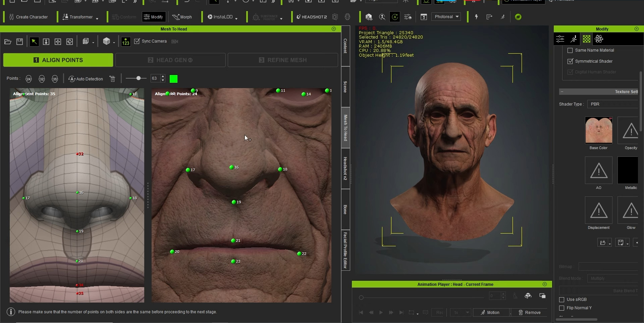
Task: Open the Headshot 2 toolbar button
Action: click(311, 17)
